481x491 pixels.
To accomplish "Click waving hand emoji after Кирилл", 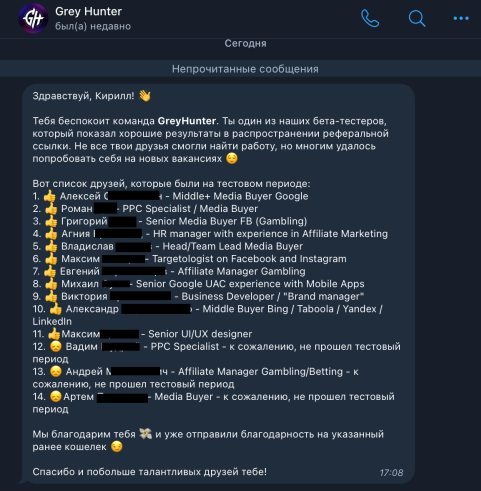I will point(145,96).
